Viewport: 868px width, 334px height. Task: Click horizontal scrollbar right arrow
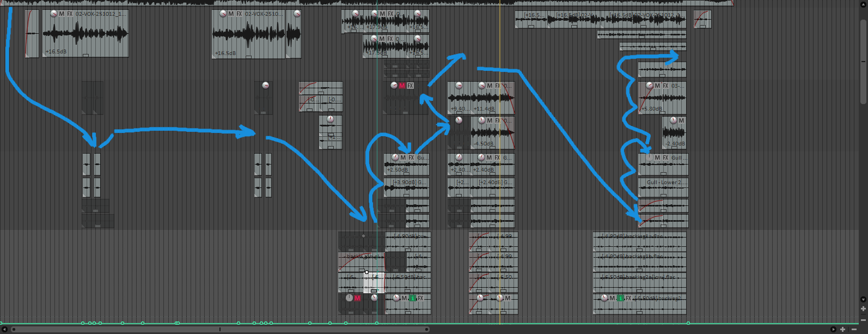click(833, 329)
